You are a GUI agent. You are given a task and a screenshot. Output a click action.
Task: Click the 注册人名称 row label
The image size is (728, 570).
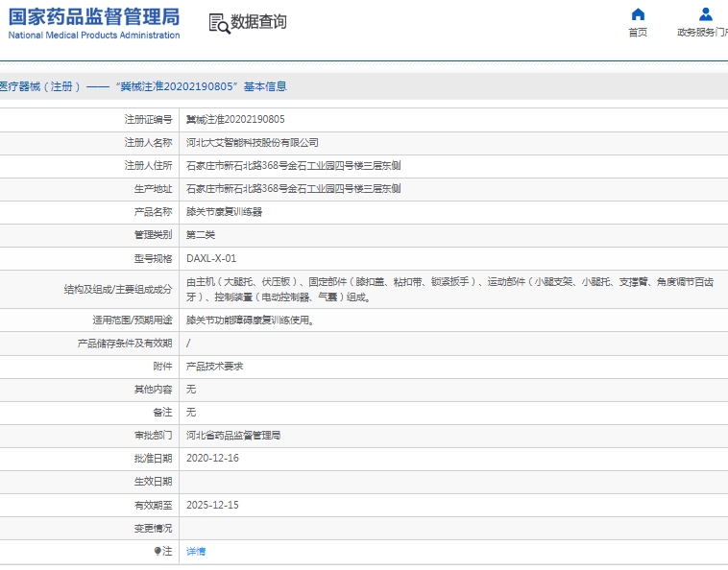click(x=148, y=142)
